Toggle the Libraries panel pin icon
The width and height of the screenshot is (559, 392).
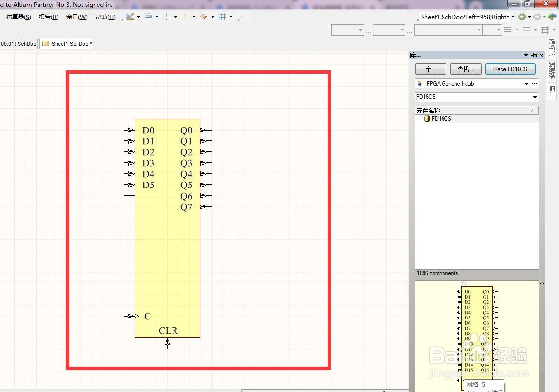(534, 55)
